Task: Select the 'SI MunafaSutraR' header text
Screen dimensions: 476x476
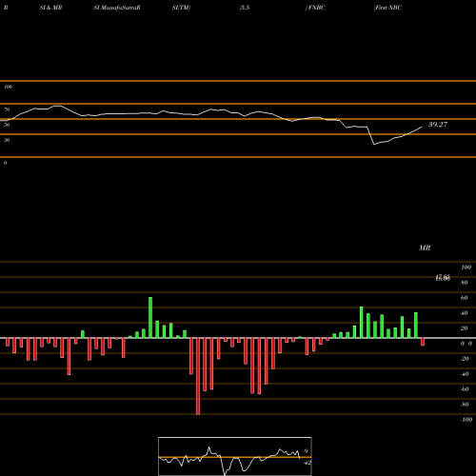Action: (x=117, y=8)
